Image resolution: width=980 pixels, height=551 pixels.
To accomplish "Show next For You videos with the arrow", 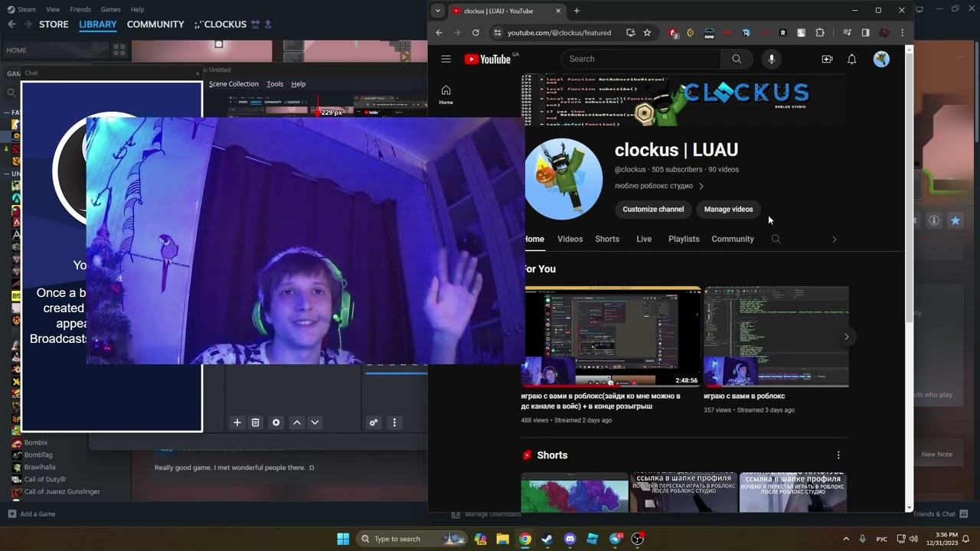I will [846, 337].
